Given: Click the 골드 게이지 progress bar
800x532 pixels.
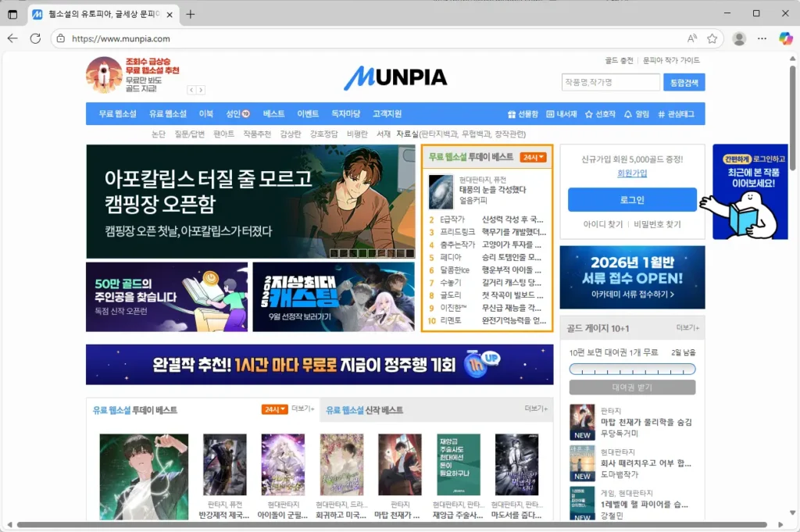Looking at the screenshot, I should click(x=632, y=369).
